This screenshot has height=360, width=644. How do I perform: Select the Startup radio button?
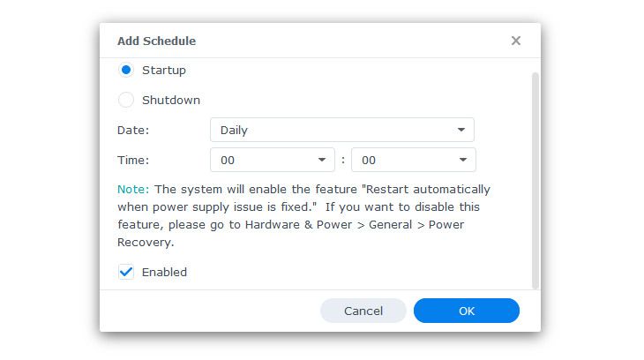pyautogui.click(x=126, y=70)
